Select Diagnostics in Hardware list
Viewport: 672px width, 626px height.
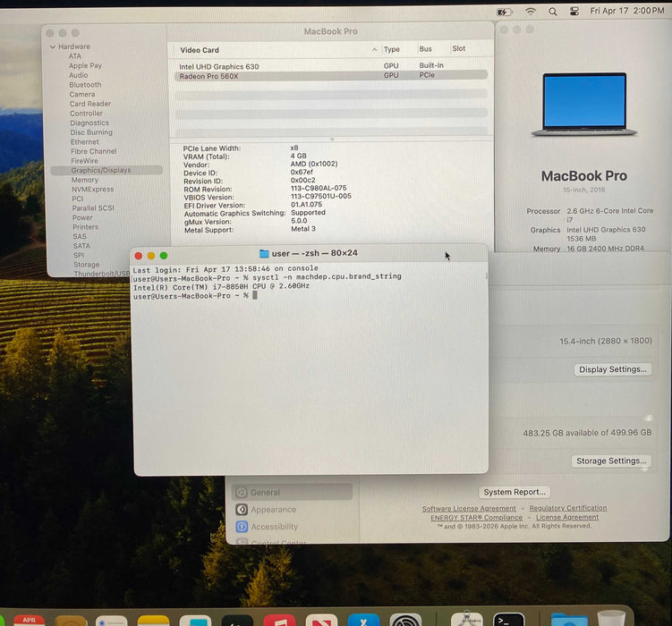89,123
